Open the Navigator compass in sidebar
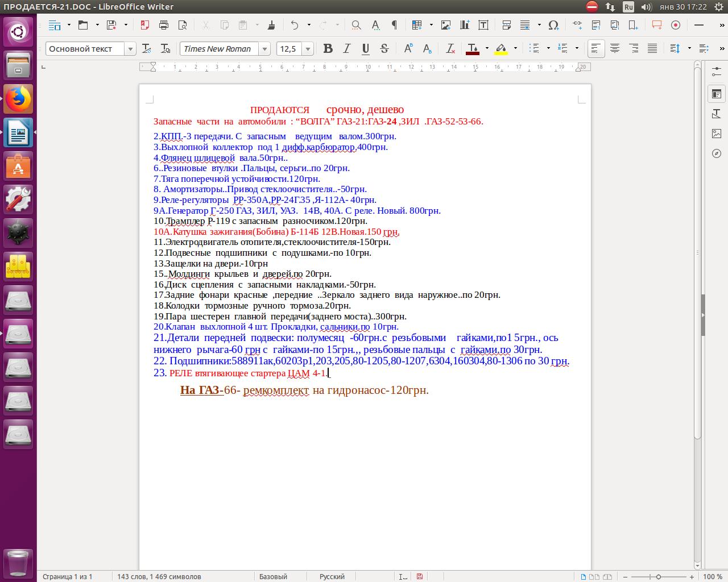The height and width of the screenshot is (582, 728). click(x=717, y=153)
